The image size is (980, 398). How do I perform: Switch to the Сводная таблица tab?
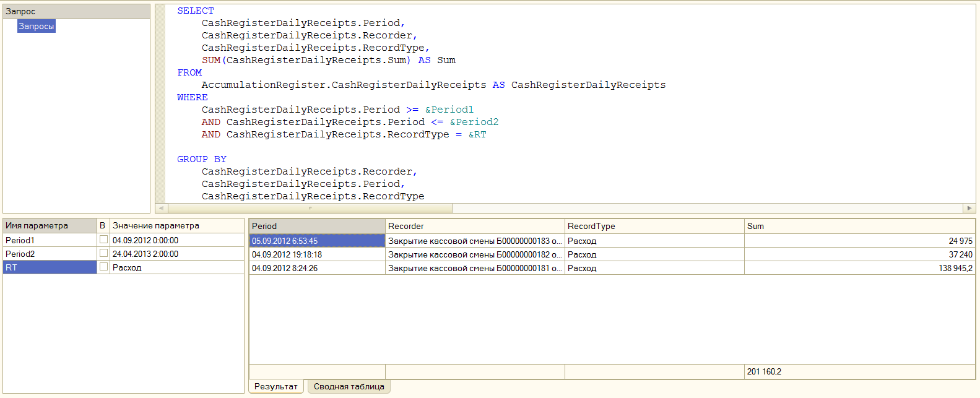(x=349, y=386)
